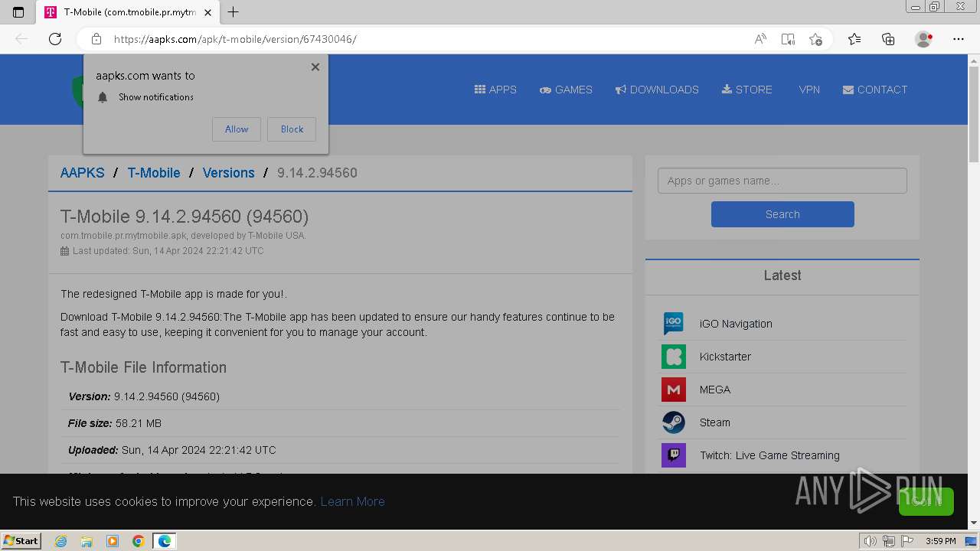Screen dimensions: 980x551
Task: Open Versions breadcrumb link
Action: tap(228, 173)
